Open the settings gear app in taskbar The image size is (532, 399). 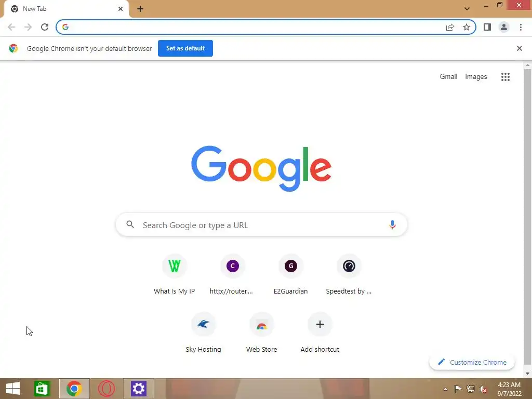coord(138,389)
